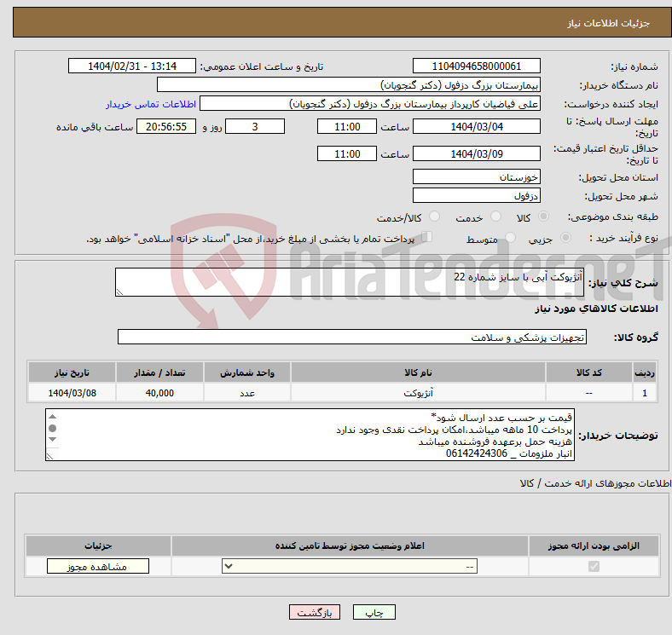672x635 pixels.
Task: Click the resize handle of buyer notes box
Action: (x=49, y=457)
